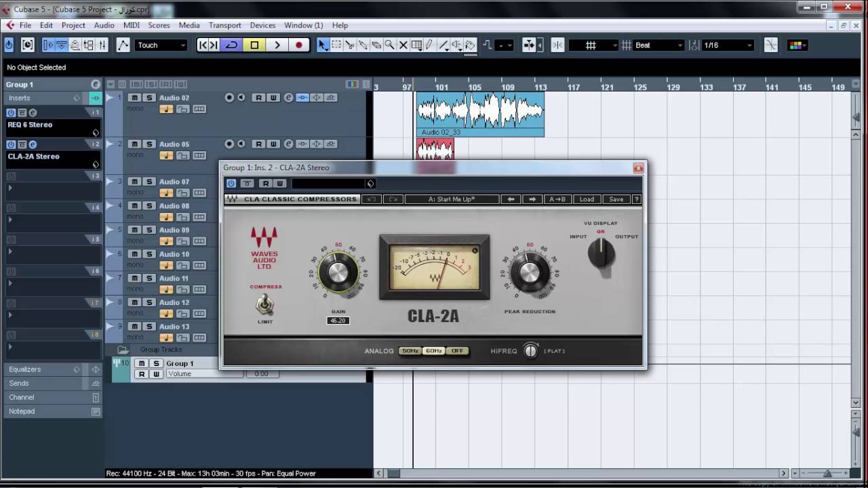Enable record on Audio 02 track
868x488 pixels.
pyautogui.click(x=229, y=98)
